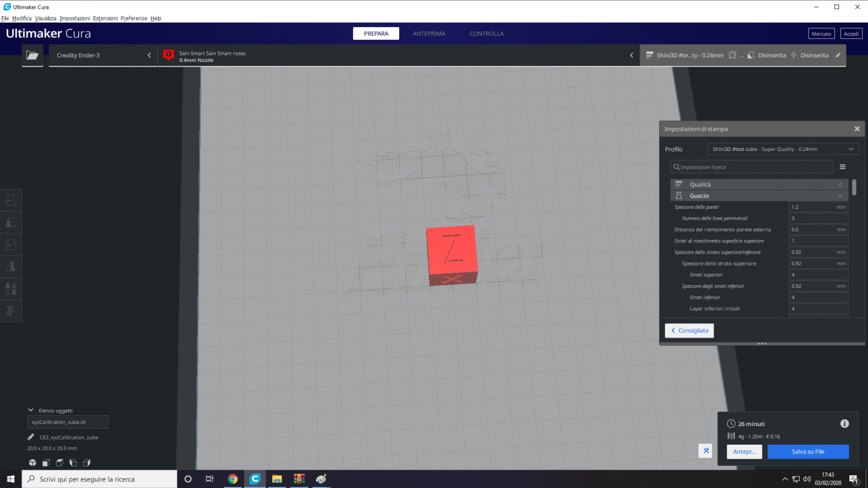Open the Profilo dropdown Shini3D #test cubo

click(x=783, y=149)
